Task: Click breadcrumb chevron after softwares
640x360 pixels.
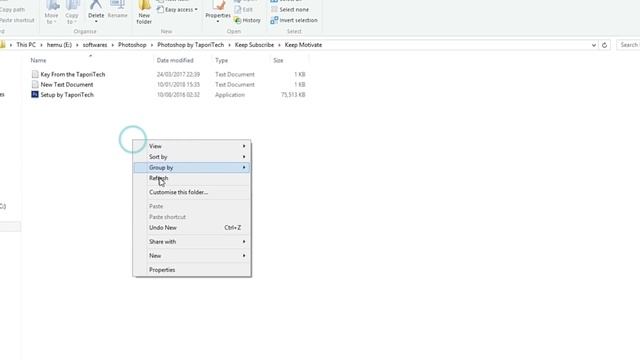Action: click(x=113, y=45)
